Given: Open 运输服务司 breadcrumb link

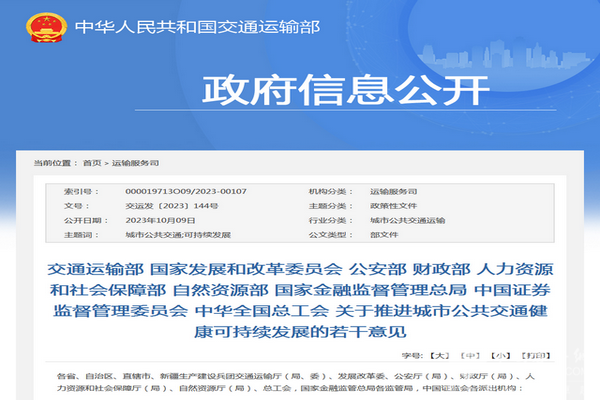Looking at the screenshot, I should point(134,162).
